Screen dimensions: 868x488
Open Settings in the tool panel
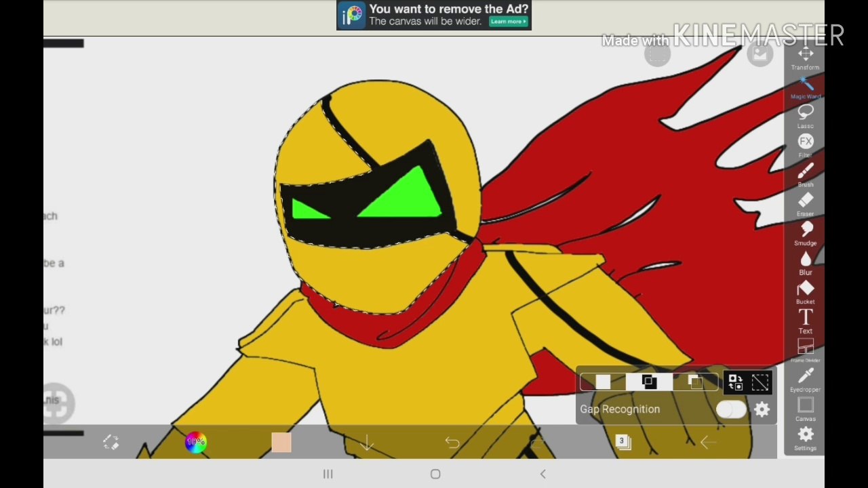[x=805, y=439]
